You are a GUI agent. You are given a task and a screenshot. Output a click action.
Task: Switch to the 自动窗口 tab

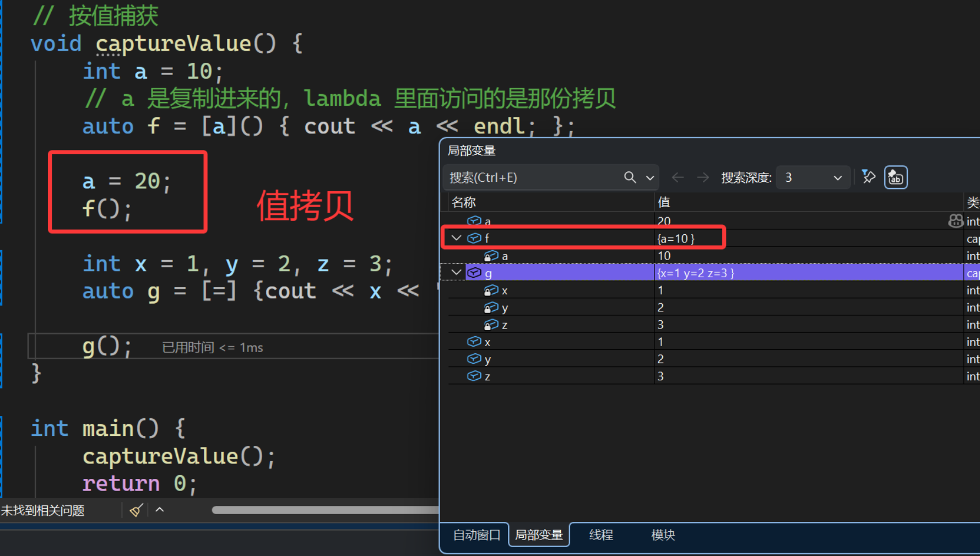[x=477, y=535]
